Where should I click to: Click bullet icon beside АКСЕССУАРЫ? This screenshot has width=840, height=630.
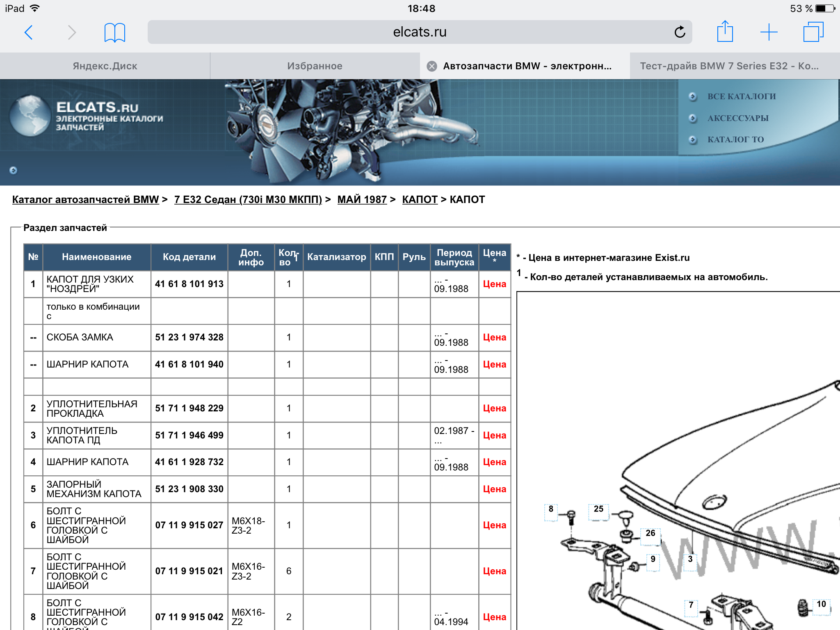pos(693,118)
